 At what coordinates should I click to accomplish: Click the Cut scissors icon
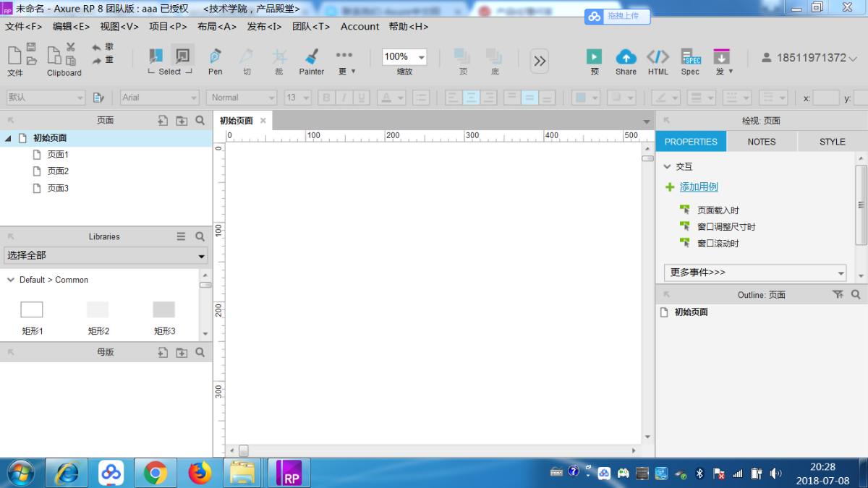[71, 47]
